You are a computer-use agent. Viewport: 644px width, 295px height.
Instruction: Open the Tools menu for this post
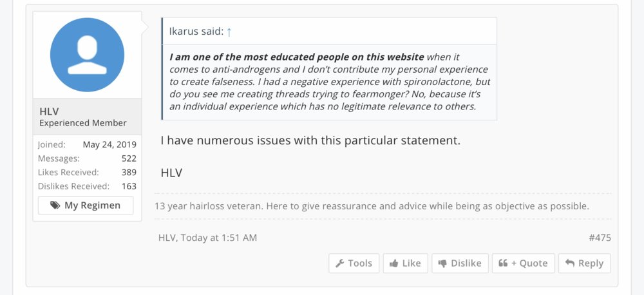pyautogui.click(x=354, y=263)
